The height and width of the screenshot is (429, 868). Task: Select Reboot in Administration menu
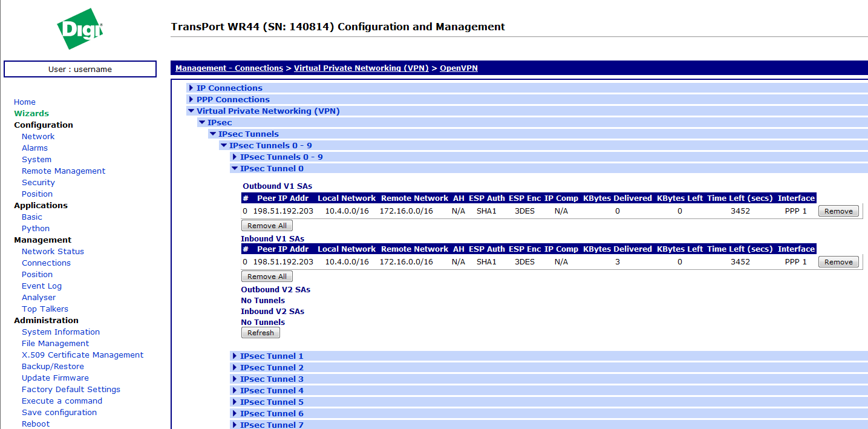(36, 424)
